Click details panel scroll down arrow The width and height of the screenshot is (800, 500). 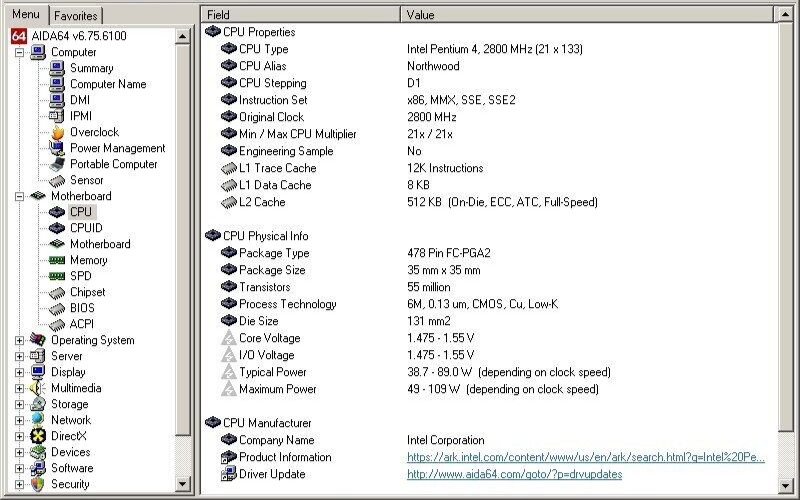[x=785, y=485]
